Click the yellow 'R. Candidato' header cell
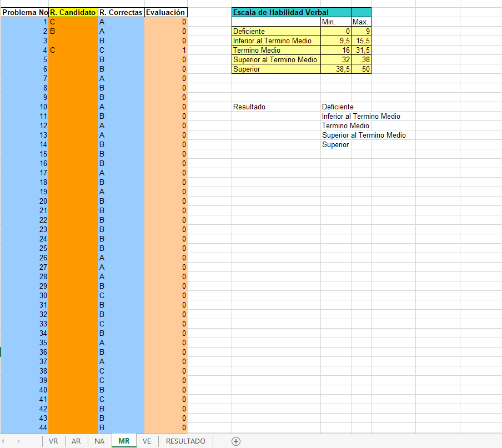Viewport: 502px width, 448px height. click(x=73, y=12)
